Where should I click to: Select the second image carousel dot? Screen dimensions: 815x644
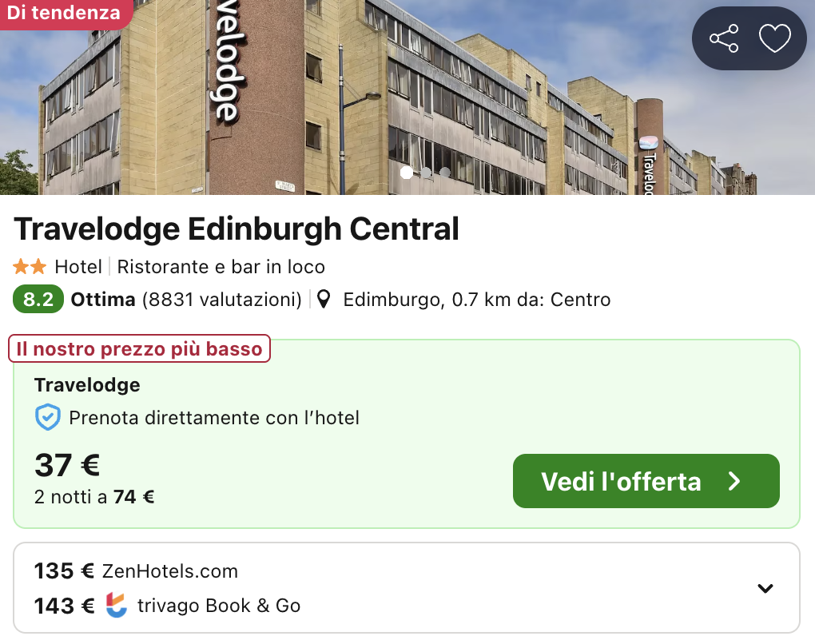pyautogui.click(x=426, y=173)
